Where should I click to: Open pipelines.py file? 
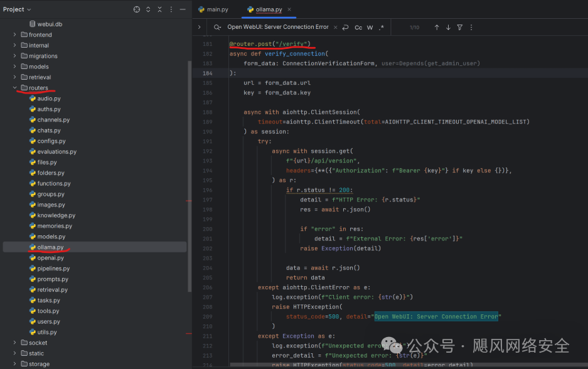click(x=50, y=269)
